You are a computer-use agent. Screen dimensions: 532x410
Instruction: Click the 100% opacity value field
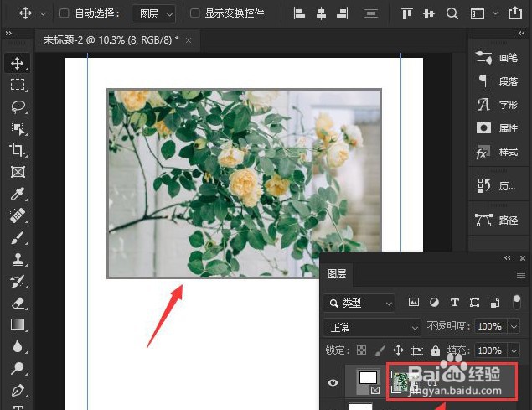click(490, 327)
